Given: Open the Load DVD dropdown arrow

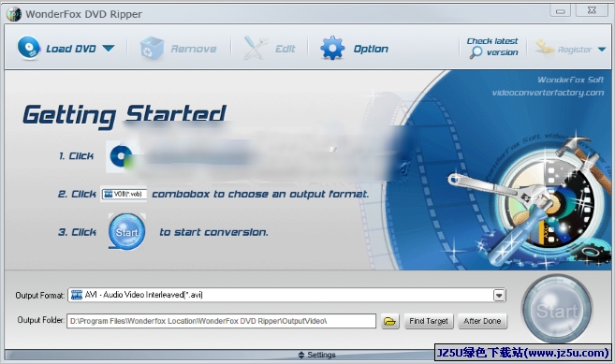Looking at the screenshot, I should click(x=109, y=49).
